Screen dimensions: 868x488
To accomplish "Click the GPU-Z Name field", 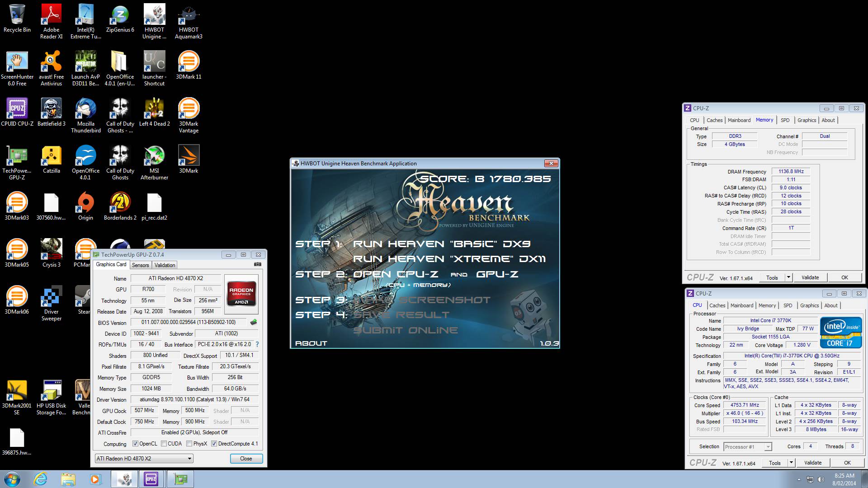I will [175, 278].
